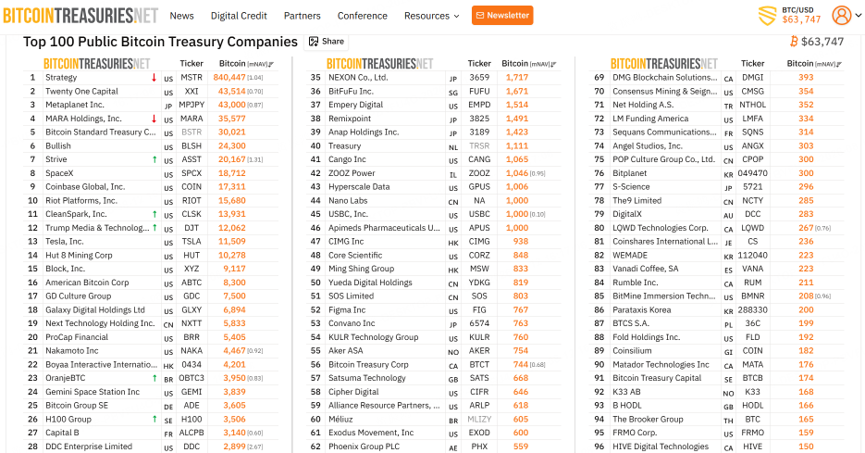
Task: Click the middle column's BitcoinTreasuries.net logo
Action: (x=380, y=64)
